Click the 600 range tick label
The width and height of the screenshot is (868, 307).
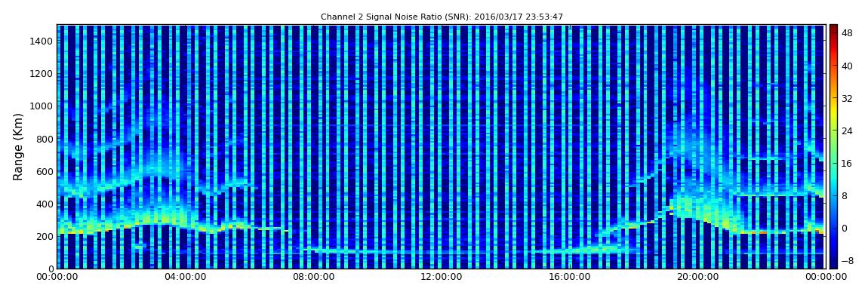45,171
